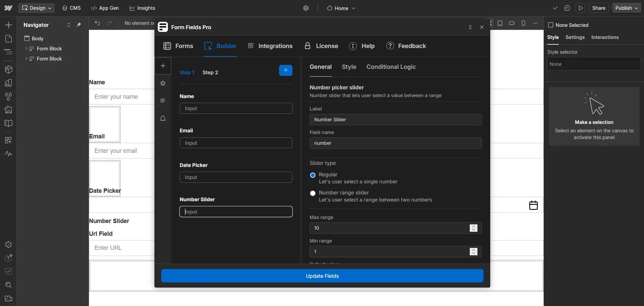Open the Publish dropdown
This screenshot has width=644, height=306.
(627, 8)
